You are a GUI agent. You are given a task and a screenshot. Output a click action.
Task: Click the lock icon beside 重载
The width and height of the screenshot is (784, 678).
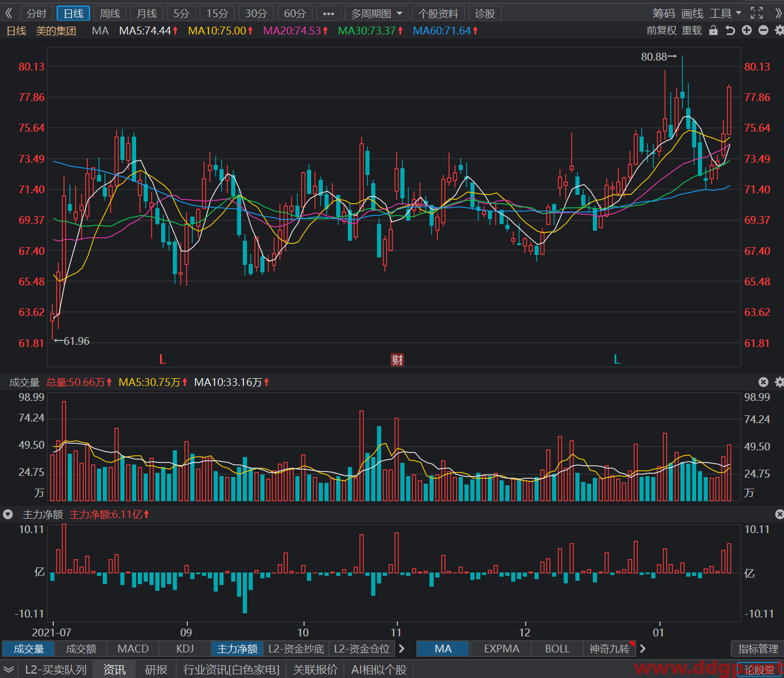[x=713, y=31]
